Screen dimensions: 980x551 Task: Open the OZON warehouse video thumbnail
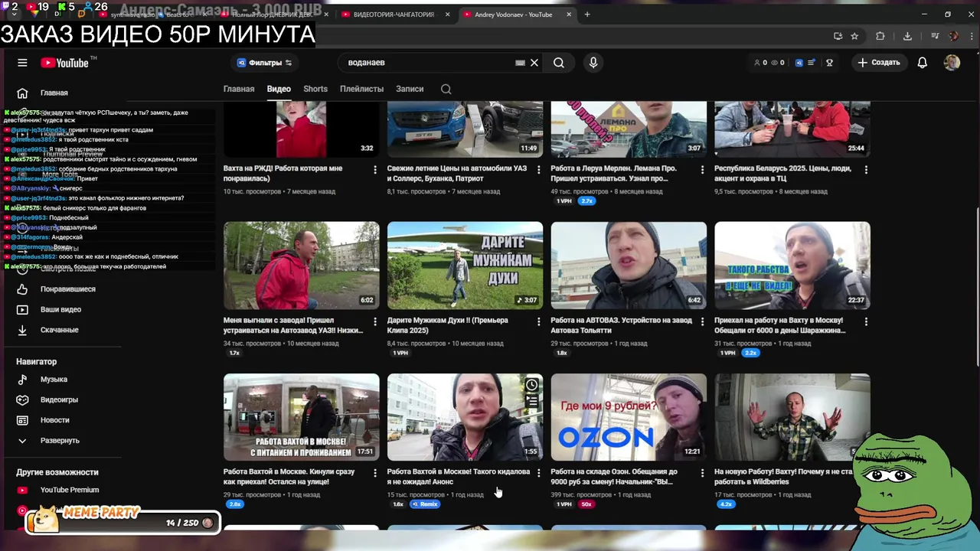[629, 417]
